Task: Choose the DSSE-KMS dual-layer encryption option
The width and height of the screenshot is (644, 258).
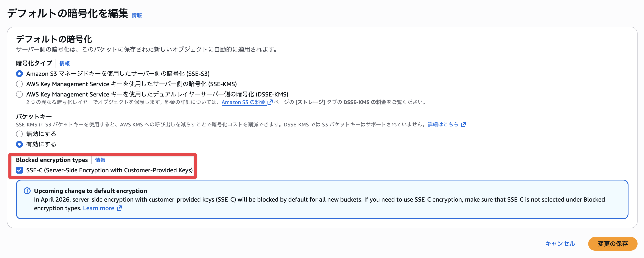Action: [x=19, y=94]
